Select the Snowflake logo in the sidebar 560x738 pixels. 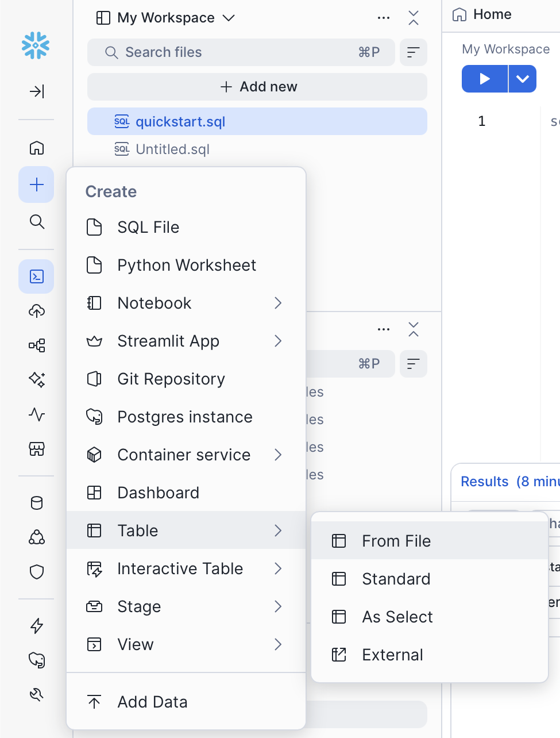point(36,46)
